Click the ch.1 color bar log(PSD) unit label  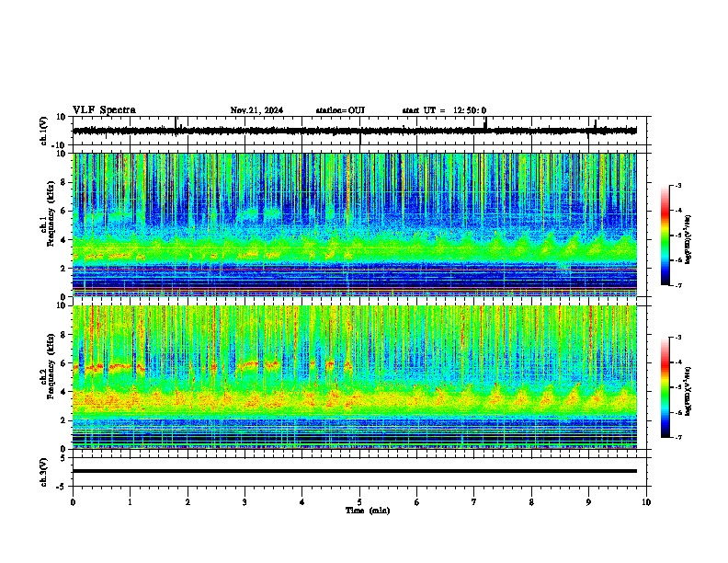688,240
